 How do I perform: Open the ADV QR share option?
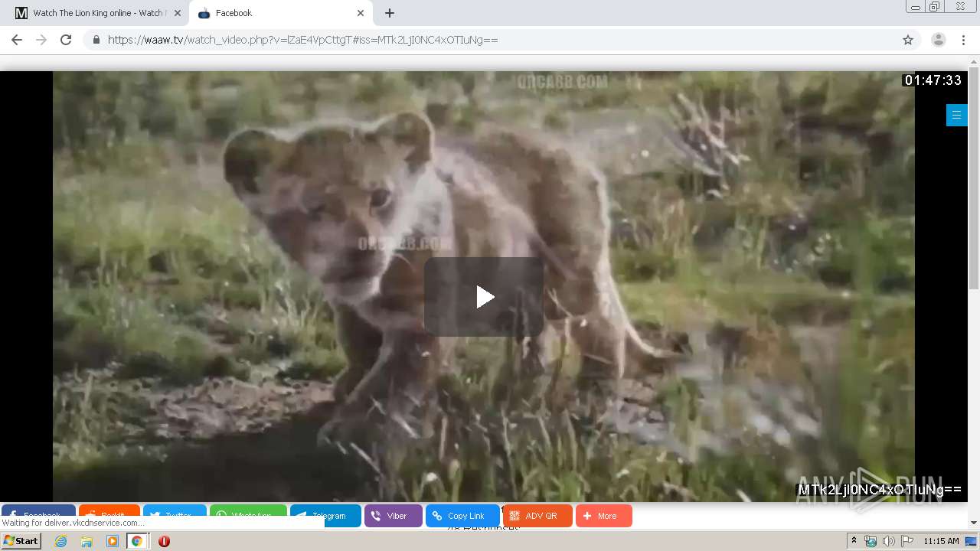(537, 516)
